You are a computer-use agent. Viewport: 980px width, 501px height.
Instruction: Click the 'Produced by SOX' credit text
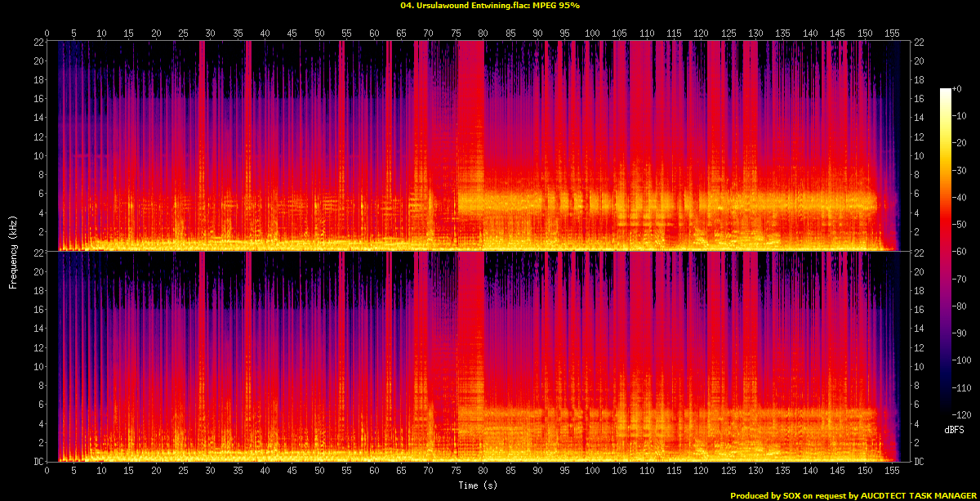coord(853,495)
